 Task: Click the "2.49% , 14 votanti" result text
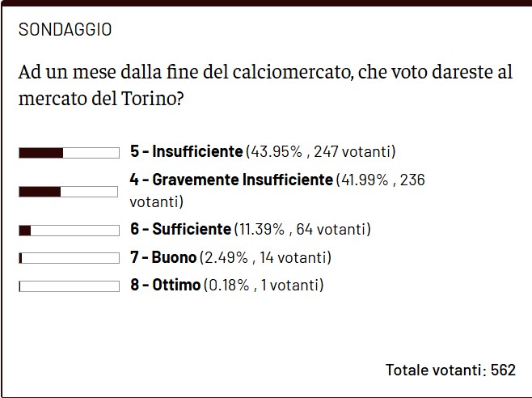pos(265,257)
